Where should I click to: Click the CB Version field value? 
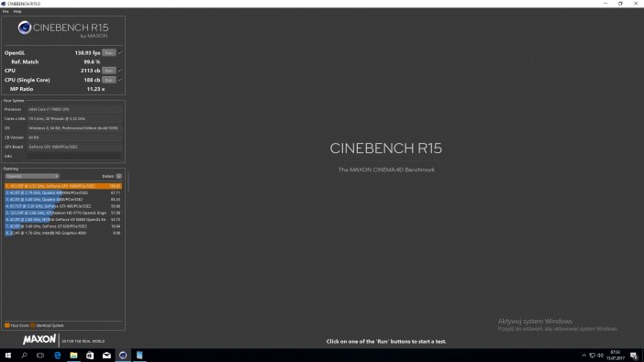74,137
